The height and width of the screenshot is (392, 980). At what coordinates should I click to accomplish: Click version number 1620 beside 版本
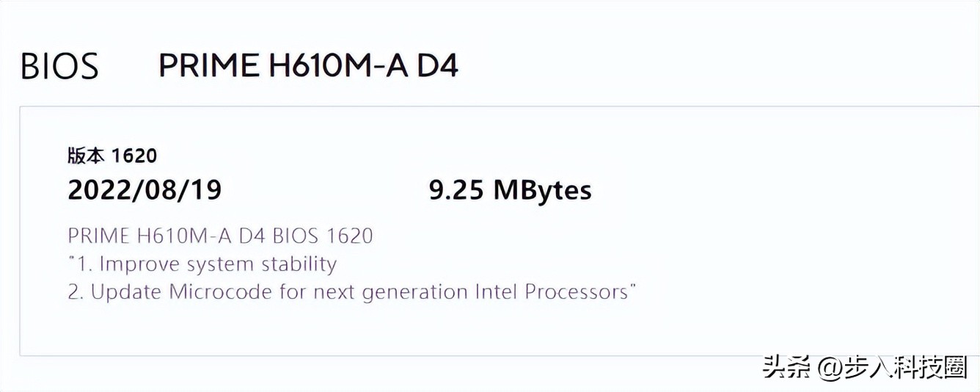134,156
